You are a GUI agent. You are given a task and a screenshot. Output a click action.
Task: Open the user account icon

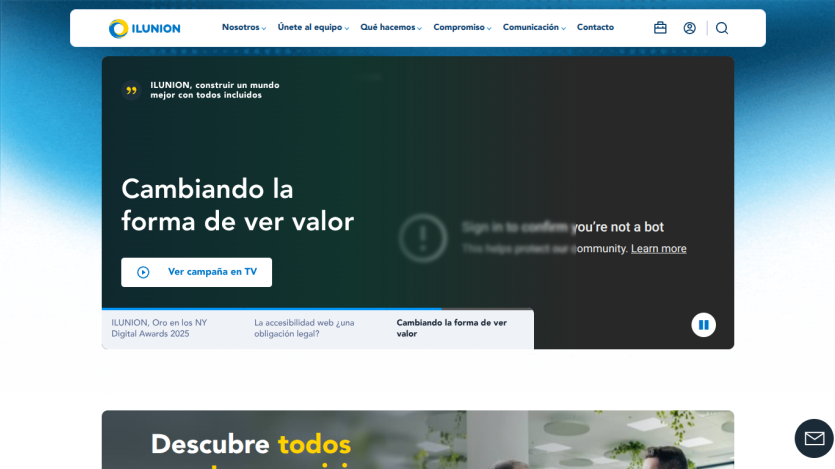pyautogui.click(x=689, y=28)
